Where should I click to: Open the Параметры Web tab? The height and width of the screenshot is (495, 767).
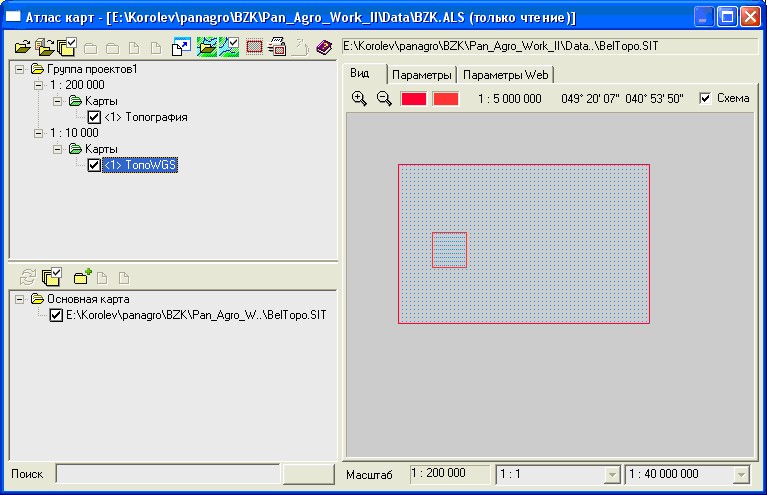point(505,75)
